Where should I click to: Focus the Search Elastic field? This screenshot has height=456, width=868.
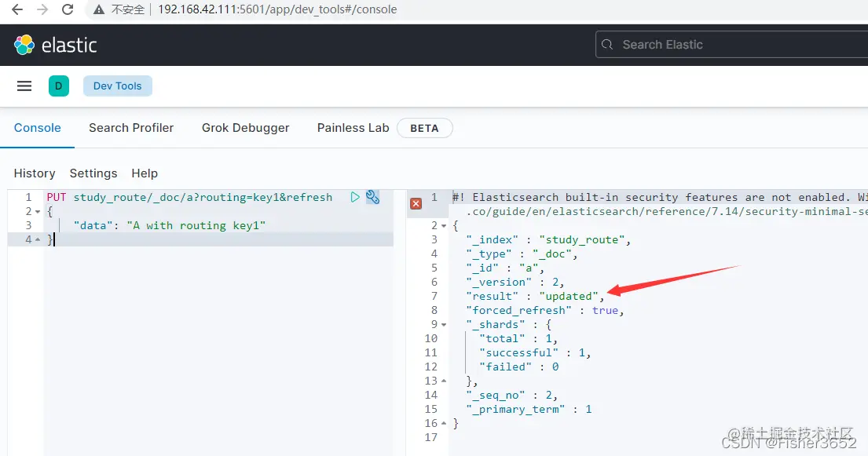click(732, 45)
